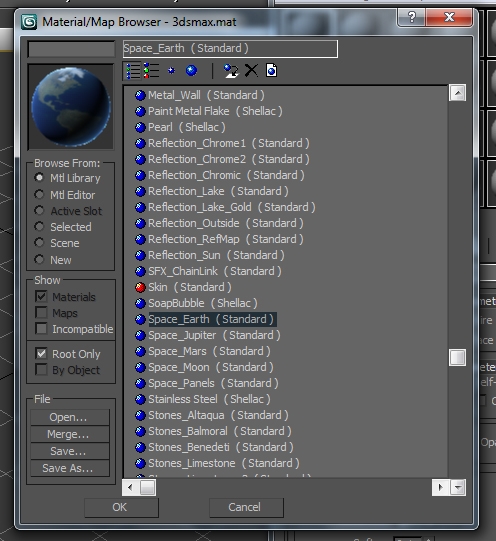Select Active Slot radio button

[x=39, y=210]
